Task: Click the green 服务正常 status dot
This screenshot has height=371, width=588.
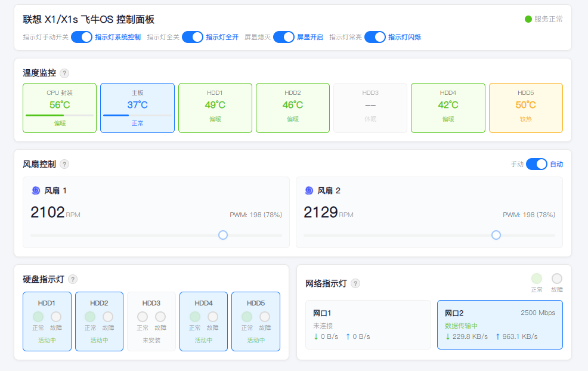Action: [528, 19]
